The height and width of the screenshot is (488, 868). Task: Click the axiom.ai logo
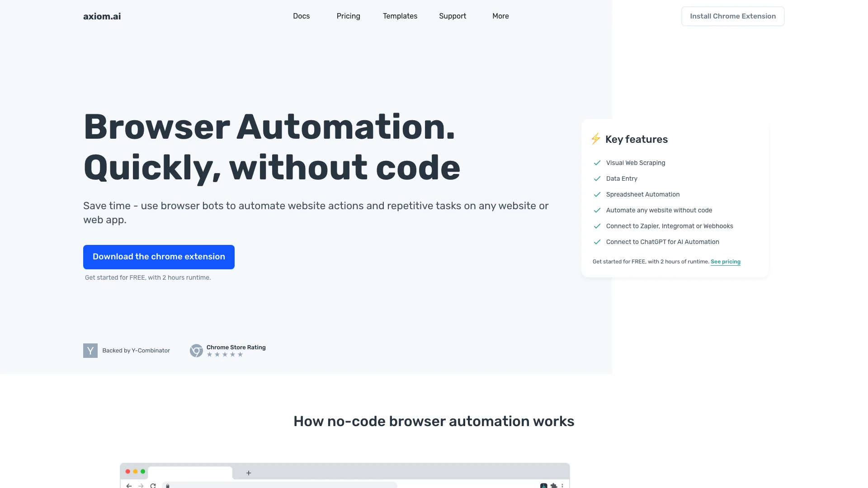pos(101,16)
